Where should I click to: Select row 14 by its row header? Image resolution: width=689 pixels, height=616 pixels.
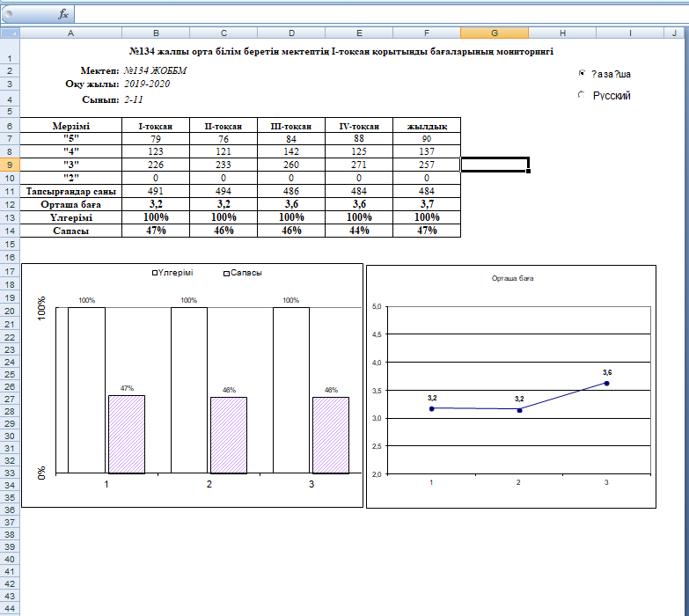pos(9,230)
